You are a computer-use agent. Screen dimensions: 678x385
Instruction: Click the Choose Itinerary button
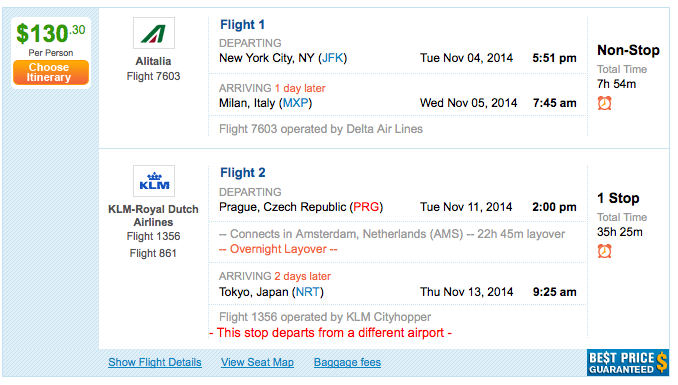(51, 72)
